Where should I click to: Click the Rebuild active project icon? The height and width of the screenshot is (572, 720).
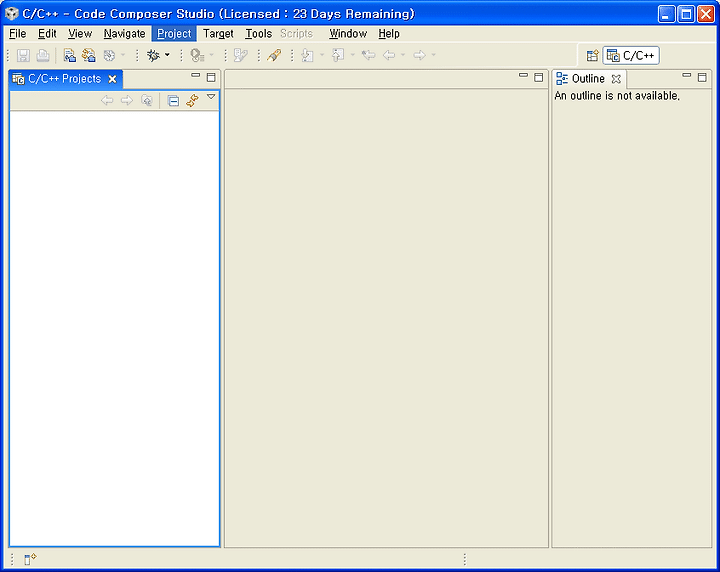(89, 56)
